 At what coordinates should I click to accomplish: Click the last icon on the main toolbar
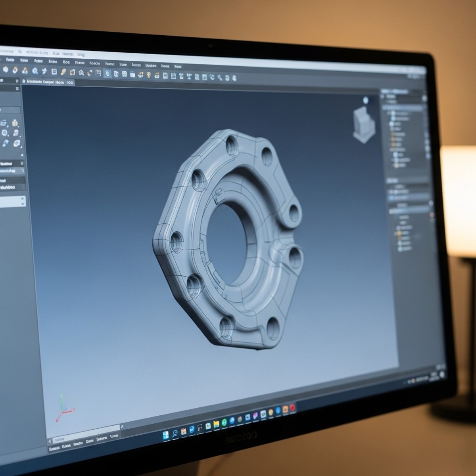pos(234,78)
